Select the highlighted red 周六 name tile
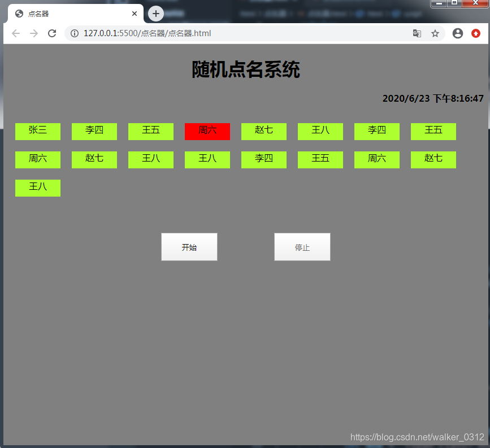Viewport: 490px width, 448px height. pos(207,131)
